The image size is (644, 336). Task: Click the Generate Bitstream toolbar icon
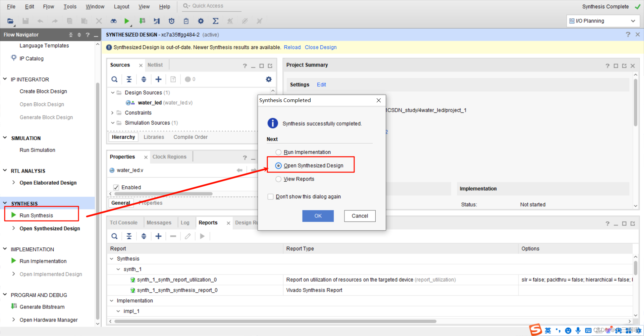[142, 21]
